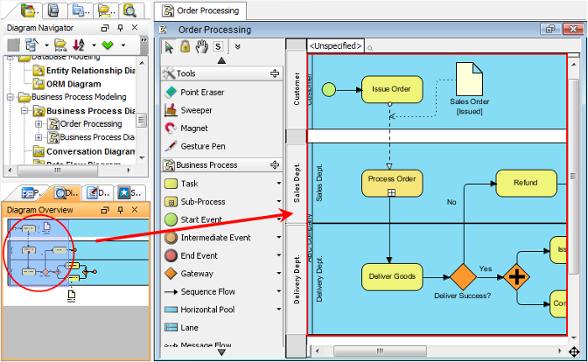Pick the Task shape in the palette
This screenshot has height=362, width=588.
(182, 183)
